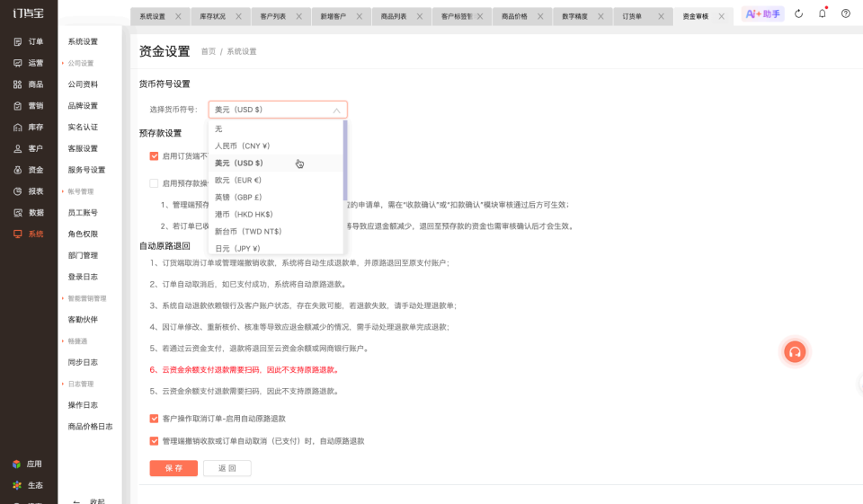Viewport: 863px width, 504px height.
Task: Open the 报表 sidebar module
Action: tap(28, 191)
